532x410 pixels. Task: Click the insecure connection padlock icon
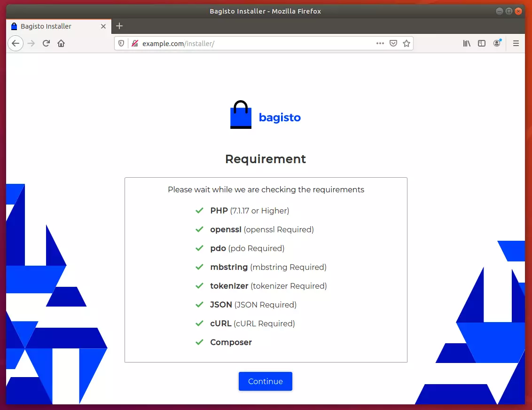click(x=135, y=43)
